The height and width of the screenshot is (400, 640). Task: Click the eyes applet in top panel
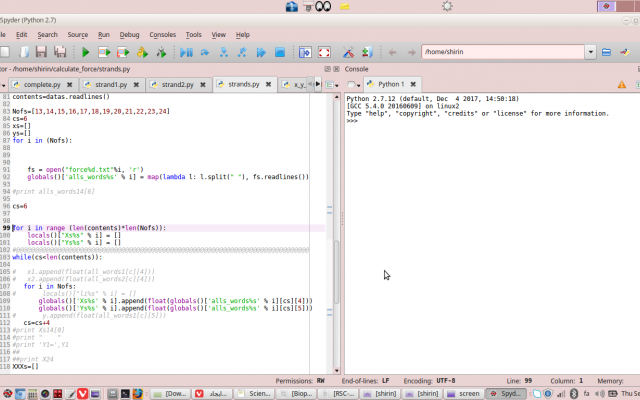[323, 6]
